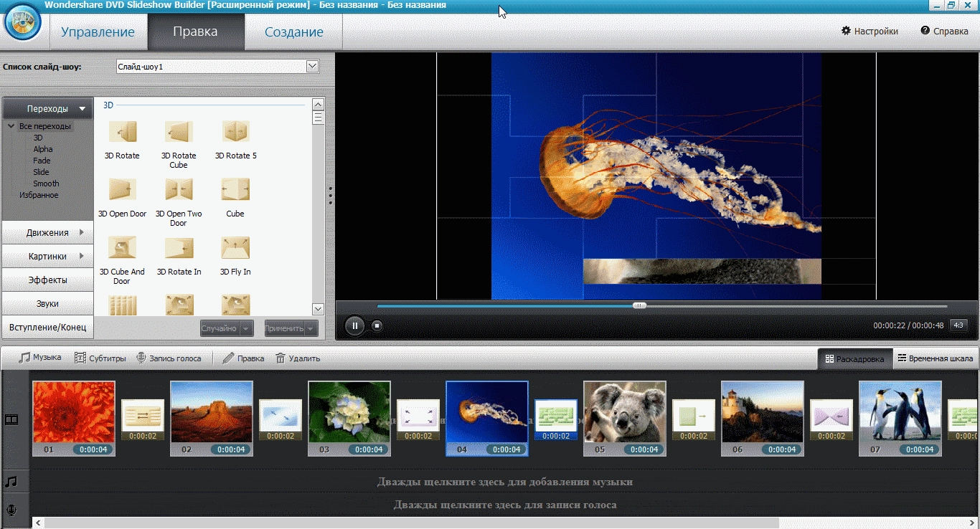
Task: Select the 3D Fly In transition
Action: tap(235, 248)
